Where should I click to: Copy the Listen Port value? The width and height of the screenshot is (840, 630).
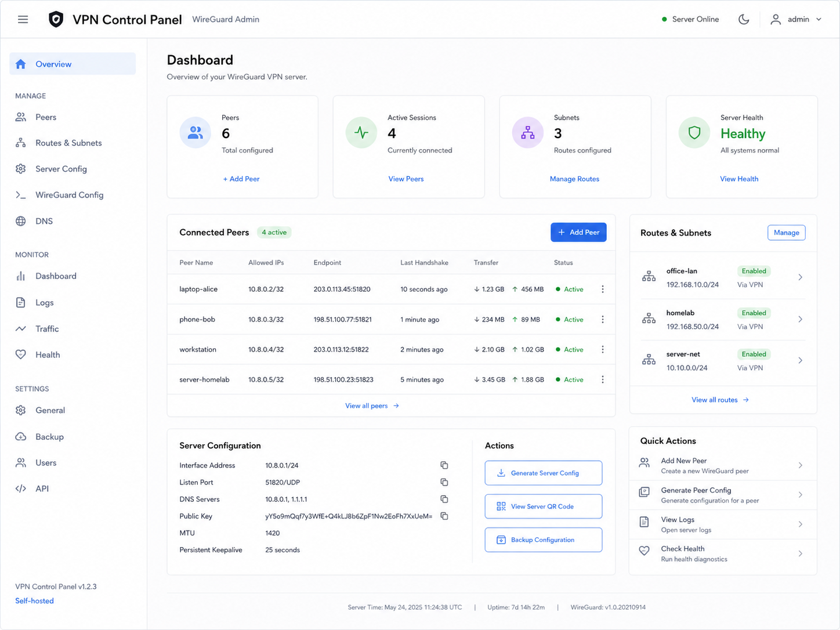point(444,482)
